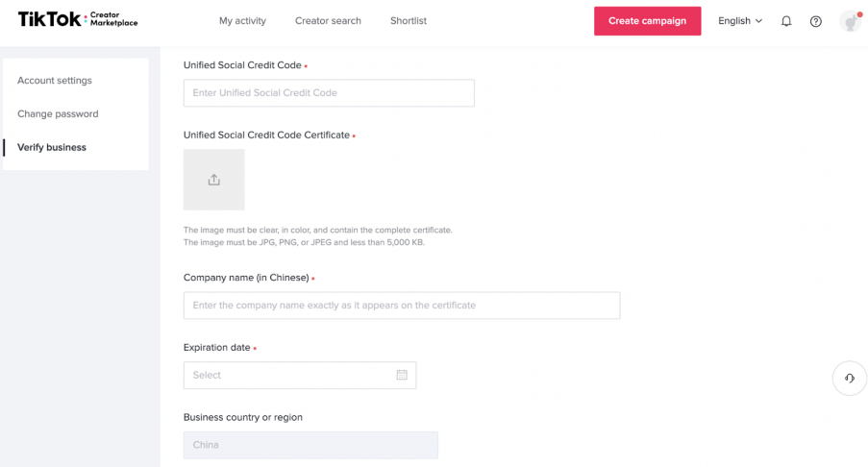Image resolution: width=868 pixels, height=467 pixels.
Task: Click the Company name (in Chinese) input
Action: coord(402,306)
